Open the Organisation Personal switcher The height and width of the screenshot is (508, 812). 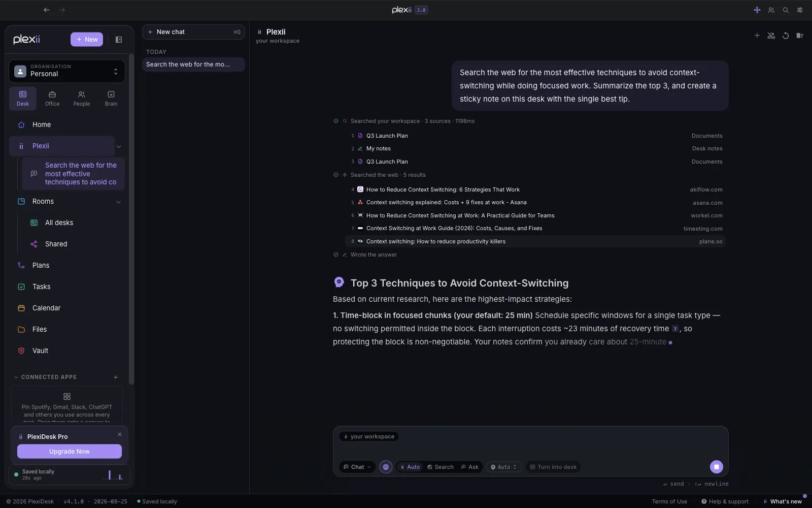point(67,71)
